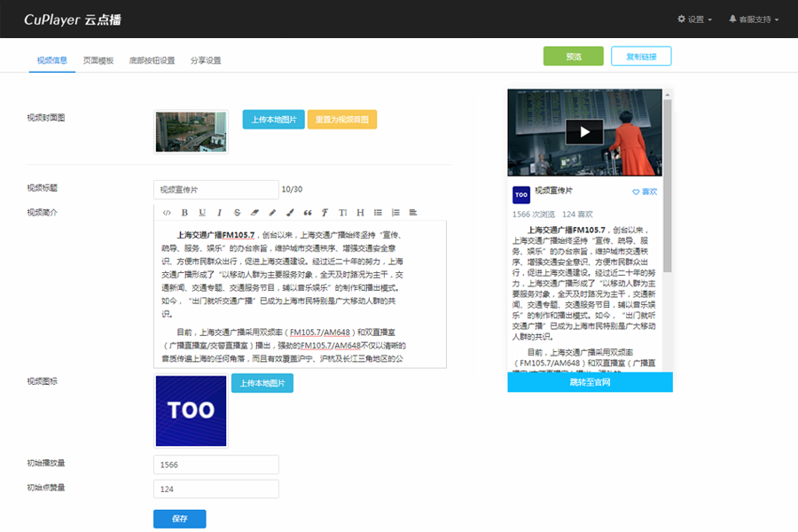Apply italic formatting in the editor
The width and height of the screenshot is (798, 532).
(219, 213)
